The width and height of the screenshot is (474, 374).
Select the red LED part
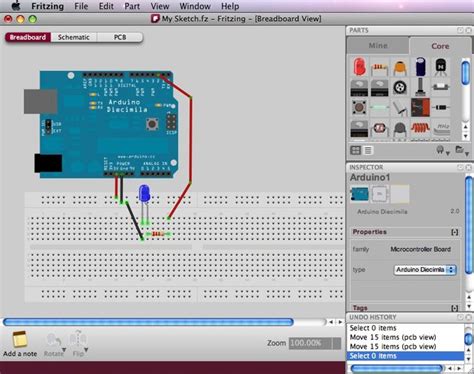[359, 67]
